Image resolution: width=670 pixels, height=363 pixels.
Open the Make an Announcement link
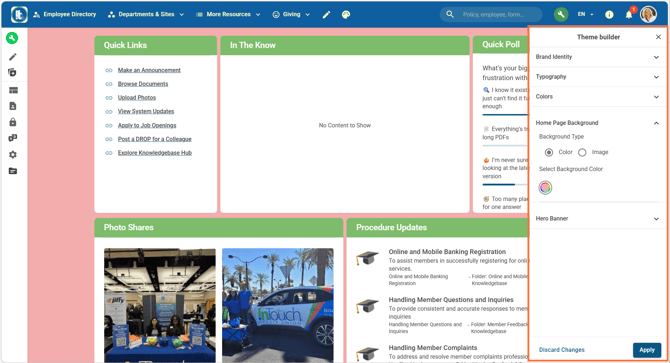tap(149, 70)
